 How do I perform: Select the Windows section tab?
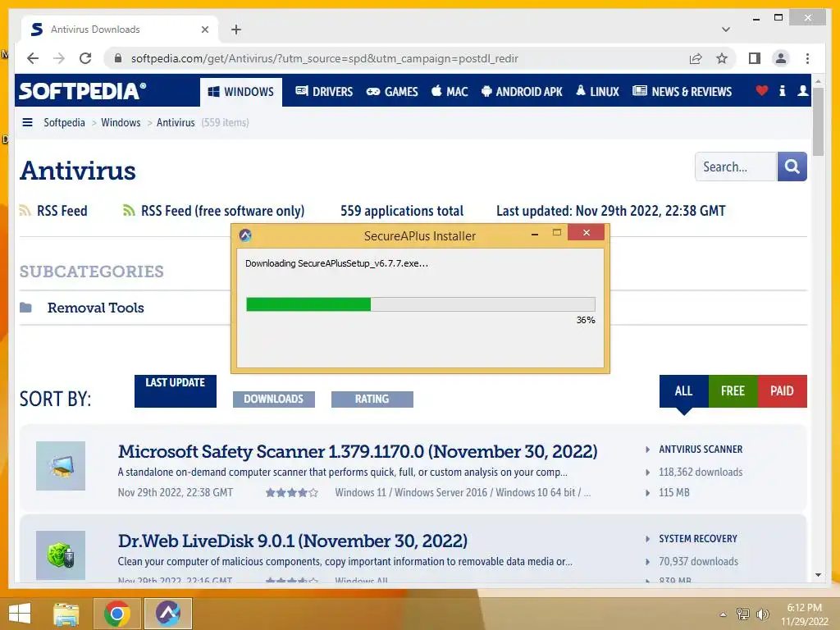coord(241,92)
